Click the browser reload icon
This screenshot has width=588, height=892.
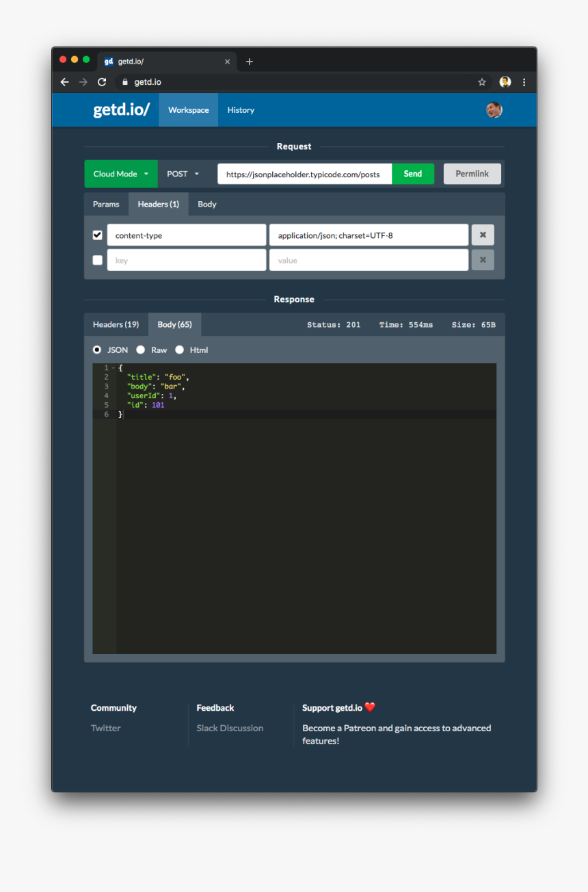pos(102,82)
